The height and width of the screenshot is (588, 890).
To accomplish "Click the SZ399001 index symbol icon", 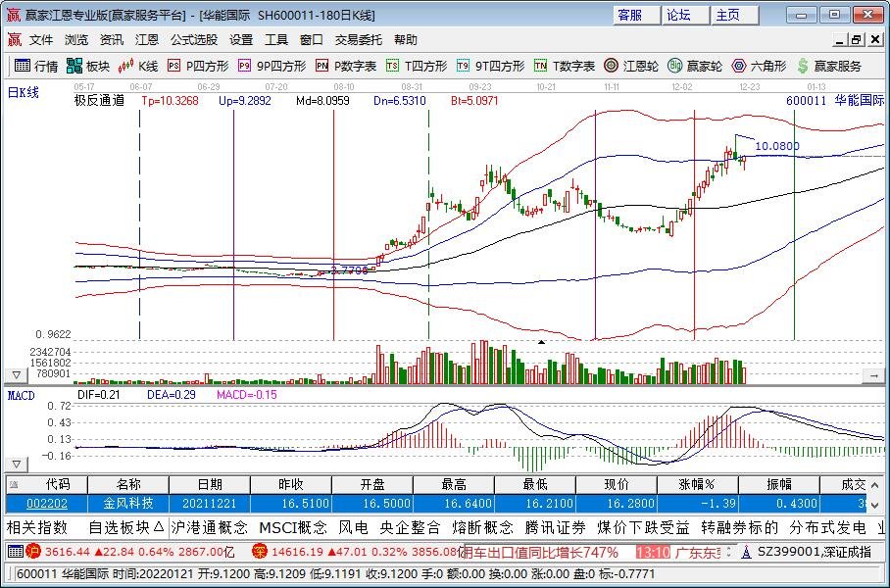I will 747,552.
